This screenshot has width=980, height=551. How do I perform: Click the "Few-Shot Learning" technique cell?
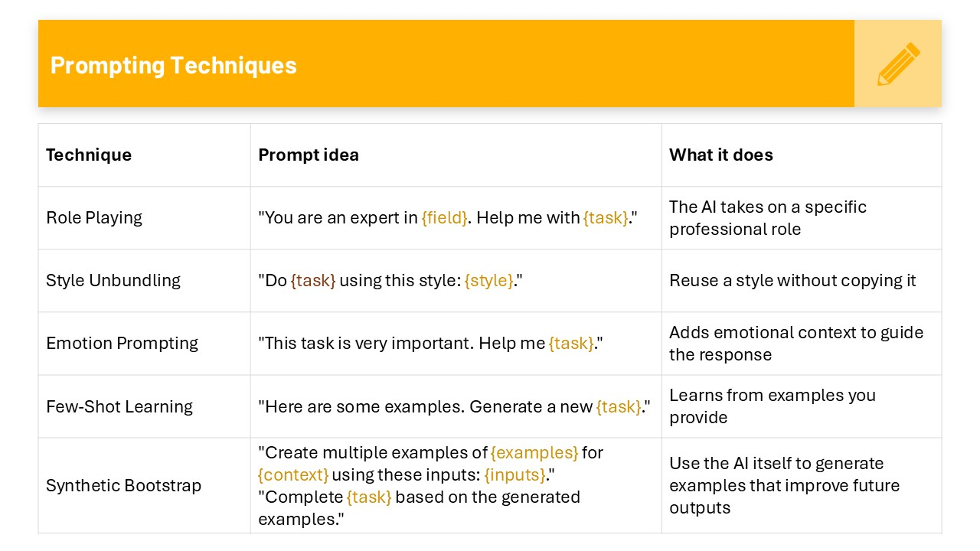point(119,407)
